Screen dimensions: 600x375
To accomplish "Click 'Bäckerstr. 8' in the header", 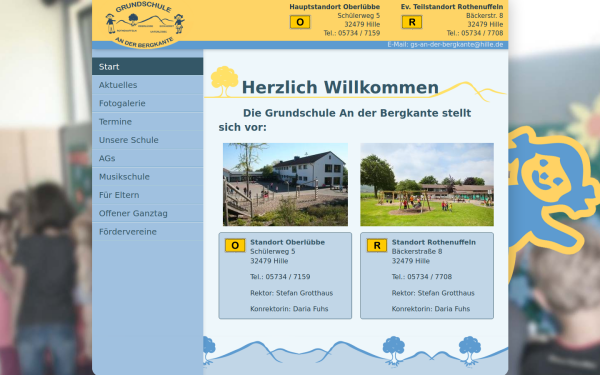I will click(x=484, y=16).
